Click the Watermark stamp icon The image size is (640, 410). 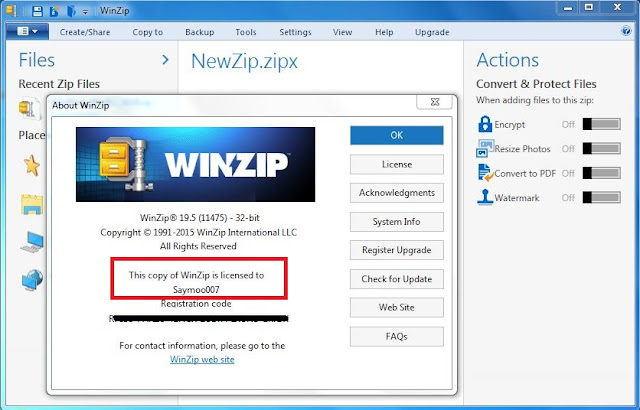coord(485,197)
